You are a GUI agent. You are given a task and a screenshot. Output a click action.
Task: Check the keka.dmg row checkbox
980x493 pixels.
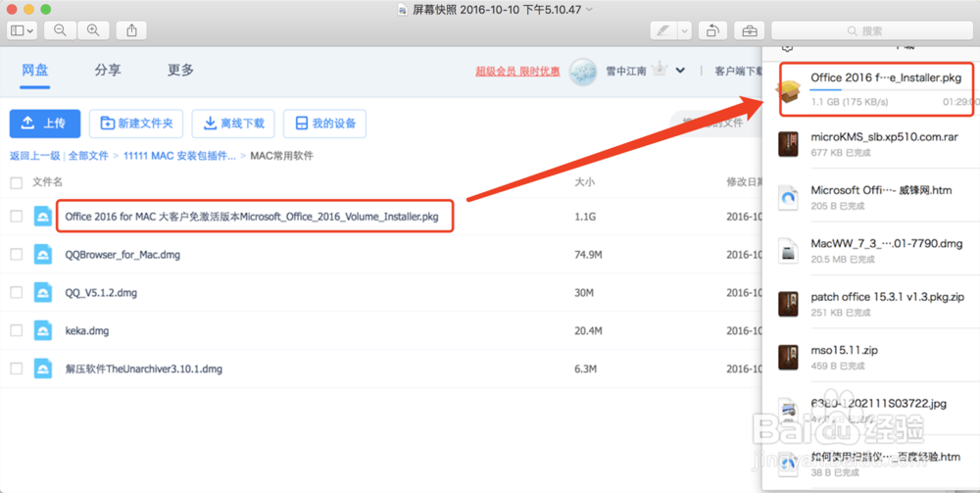click(x=17, y=330)
